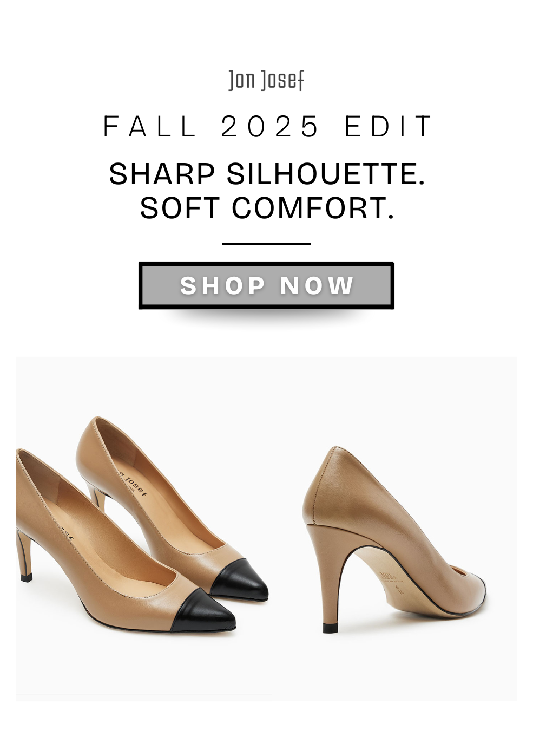Image resolution: width=533 pixels, height=756 pixels.
Task: Select the FALL 2025 EDIT heading
Action: [268, 127]
